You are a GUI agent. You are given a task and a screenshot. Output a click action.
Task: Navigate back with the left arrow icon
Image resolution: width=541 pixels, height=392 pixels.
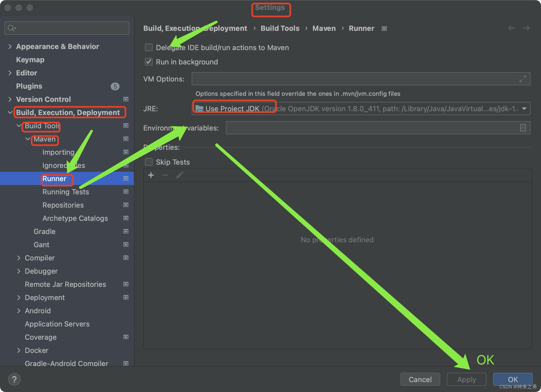click(511, 28)
